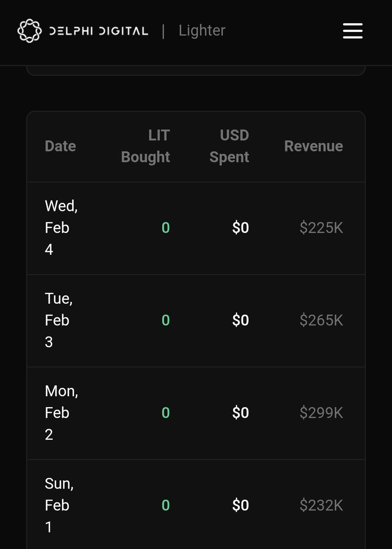This screenshot has height=549, width=392.
Task: Click LIT Bought value for Feb 2
Action: [166, 413]
